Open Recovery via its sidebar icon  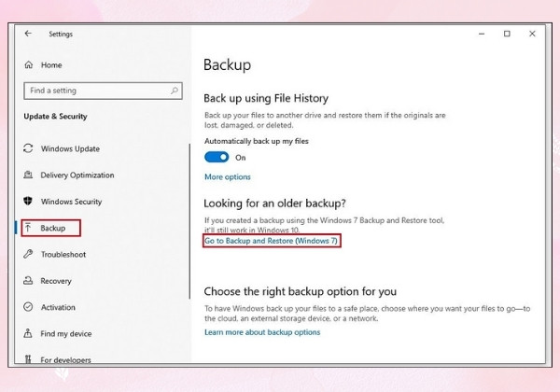click(28, 281)
